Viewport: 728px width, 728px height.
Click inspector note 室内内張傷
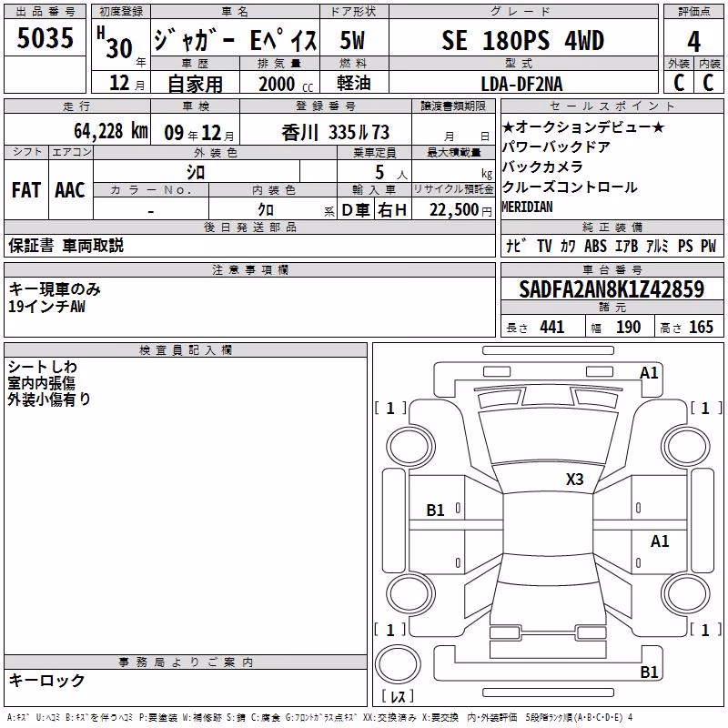tap(41, 383)
